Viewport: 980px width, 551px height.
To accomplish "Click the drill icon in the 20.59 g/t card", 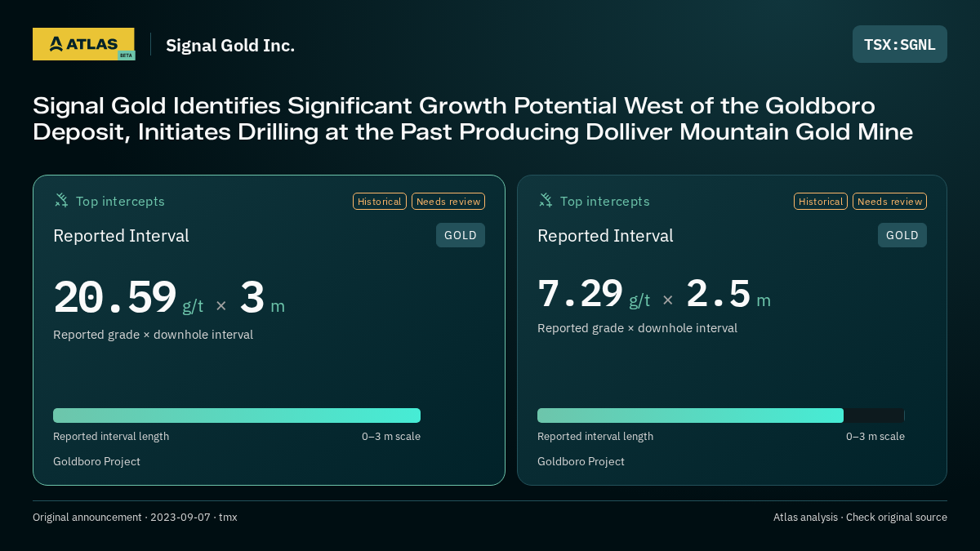I will (x=61, y=200).
